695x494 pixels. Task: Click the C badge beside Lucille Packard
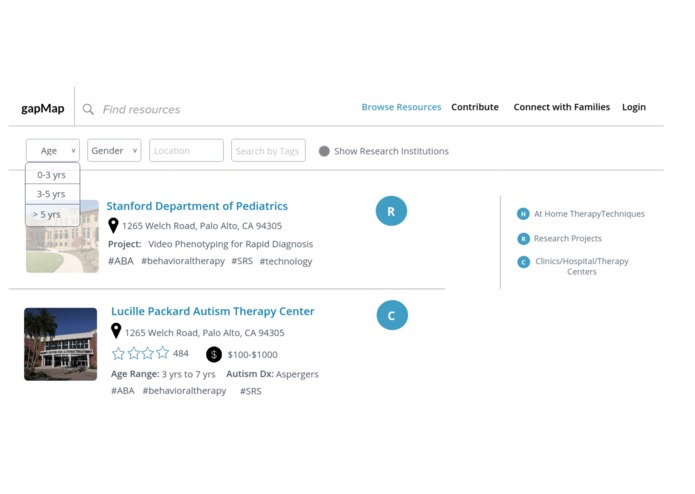pyautogui.click(x=392, y=315)
